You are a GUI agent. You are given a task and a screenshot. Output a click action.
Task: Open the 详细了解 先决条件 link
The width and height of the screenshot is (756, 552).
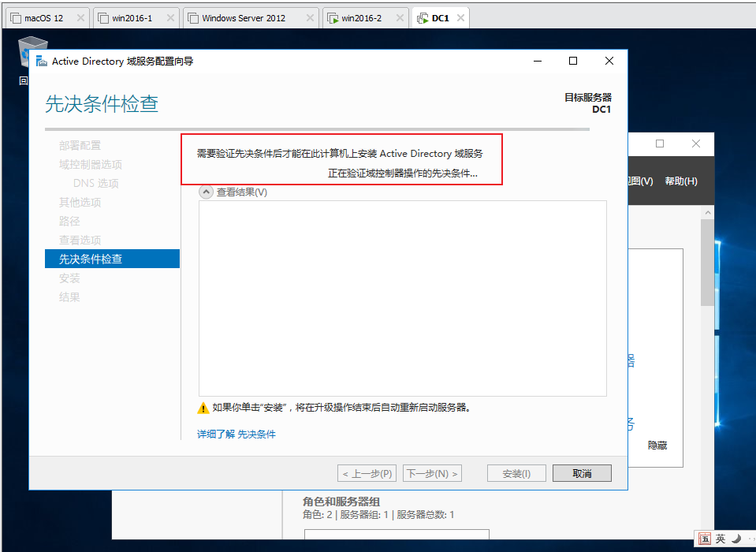coord(236,434)
